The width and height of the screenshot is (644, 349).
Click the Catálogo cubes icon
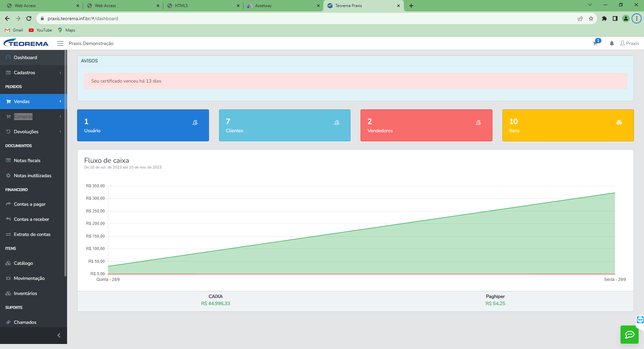[x=8, y=263]
